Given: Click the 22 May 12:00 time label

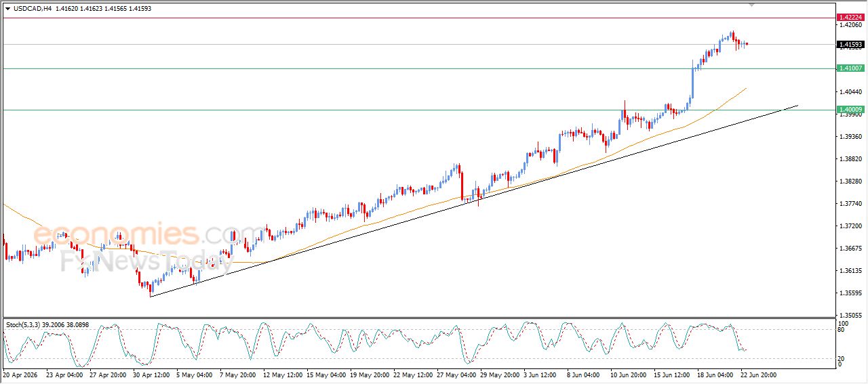Looking at the screenshot, I should (x=412, y=375).
